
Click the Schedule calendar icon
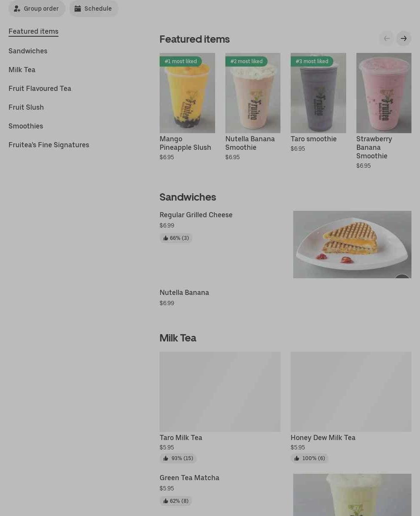(78, 9)
